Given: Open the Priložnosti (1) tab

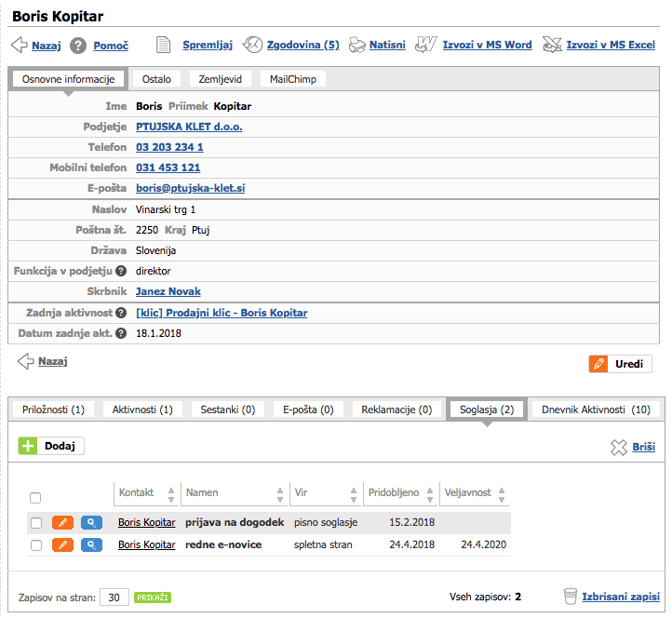Looking at the screenshot, I should coord(52,409).
